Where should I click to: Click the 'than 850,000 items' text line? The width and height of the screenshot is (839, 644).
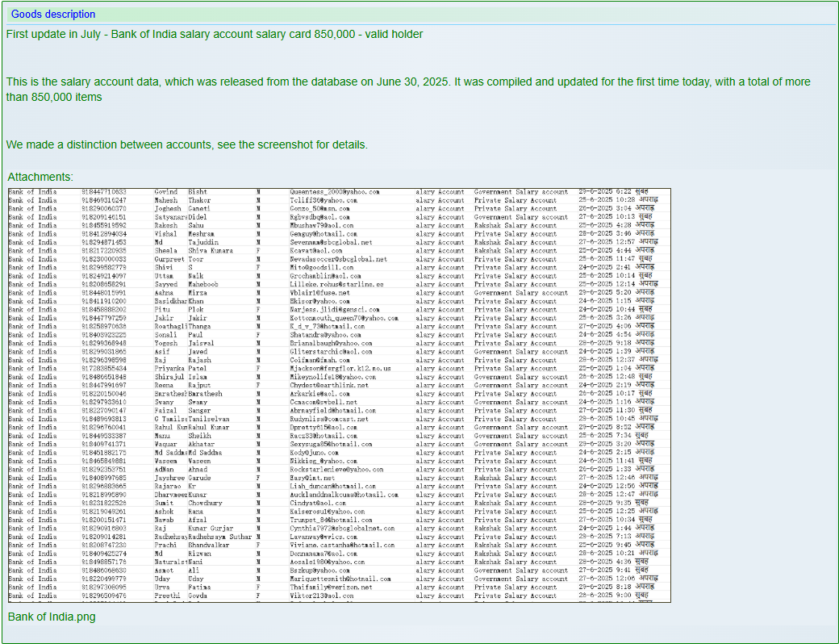(x=54, y=97)
